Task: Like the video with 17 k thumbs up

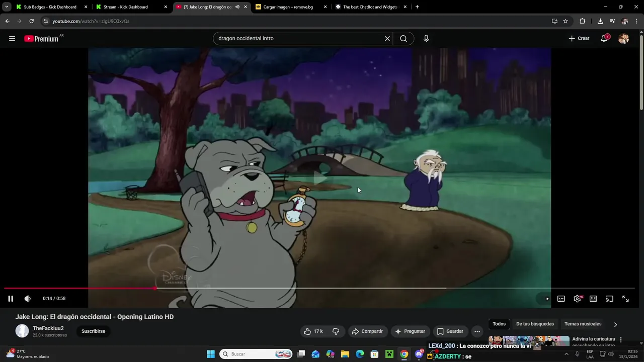Action: [313, 331]
